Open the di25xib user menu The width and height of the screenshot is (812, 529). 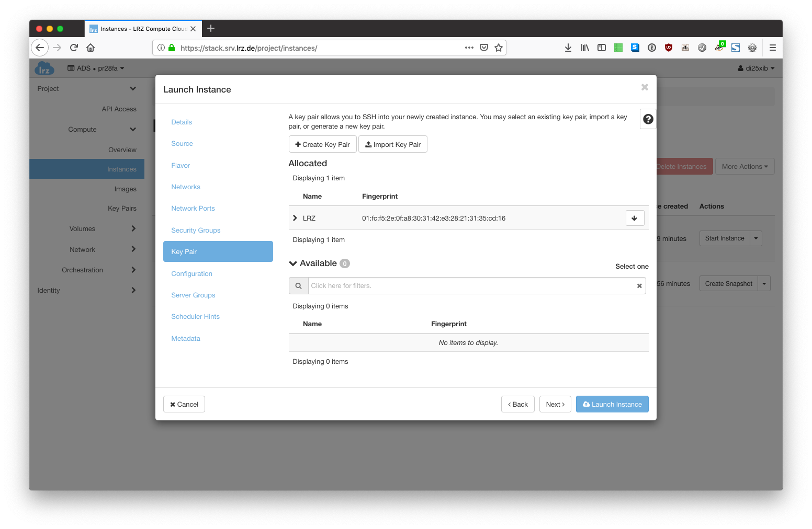click(756, 68)
